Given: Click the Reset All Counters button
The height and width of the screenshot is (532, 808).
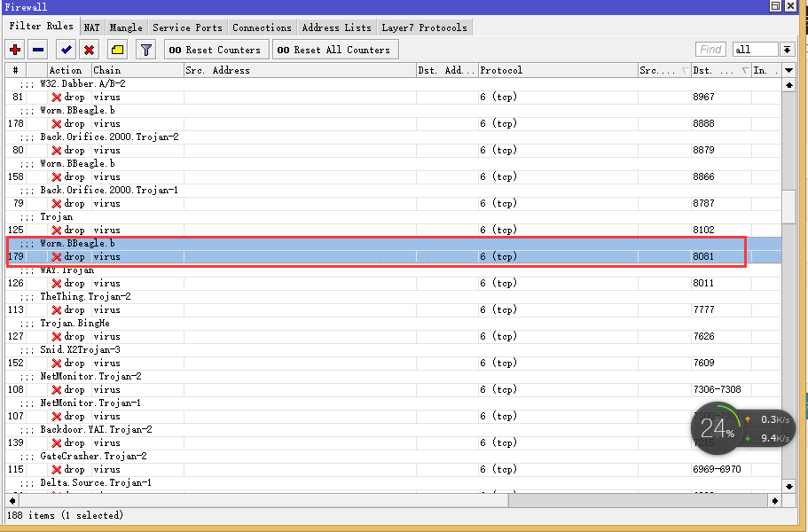Looking at the screenshot, I should (333, 50).
